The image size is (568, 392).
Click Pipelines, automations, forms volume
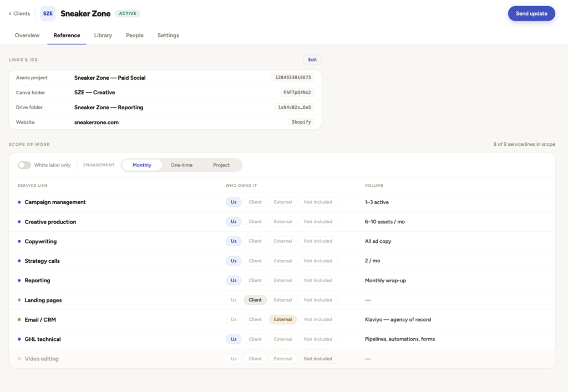(400, 339)
